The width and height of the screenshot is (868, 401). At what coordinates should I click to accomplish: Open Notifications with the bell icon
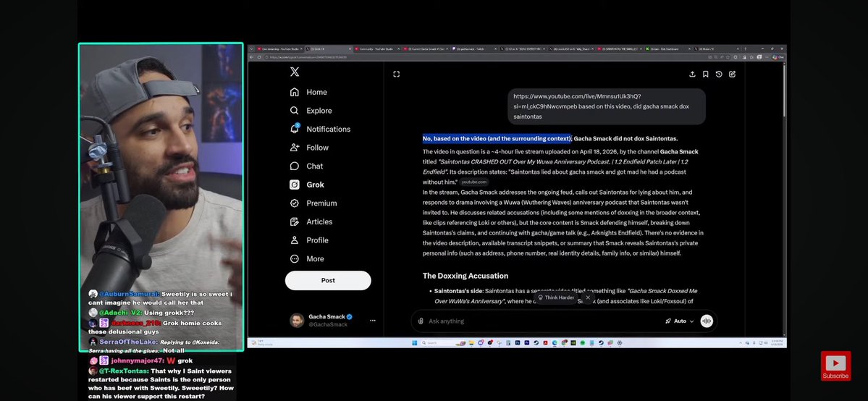click(320, 129)
